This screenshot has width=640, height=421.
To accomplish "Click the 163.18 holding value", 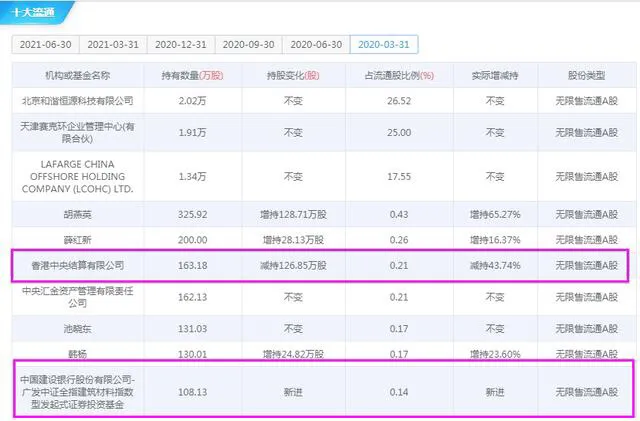I will pos(192,265).
